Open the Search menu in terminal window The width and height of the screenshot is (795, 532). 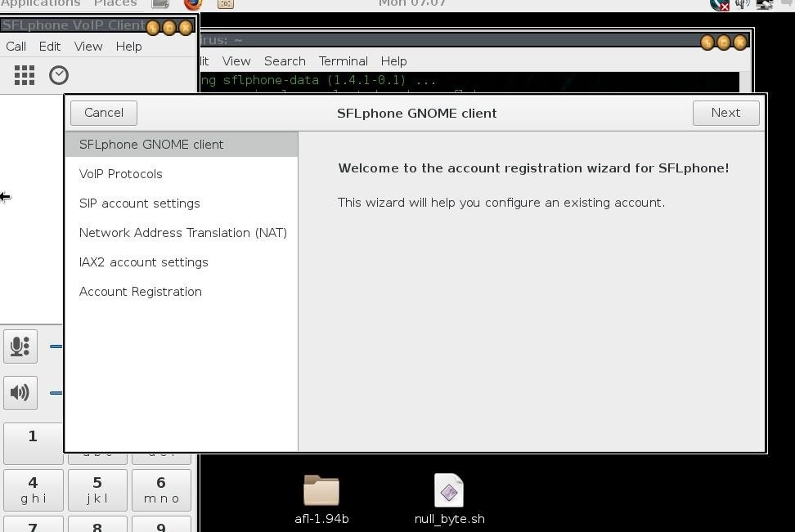[285, 61]
